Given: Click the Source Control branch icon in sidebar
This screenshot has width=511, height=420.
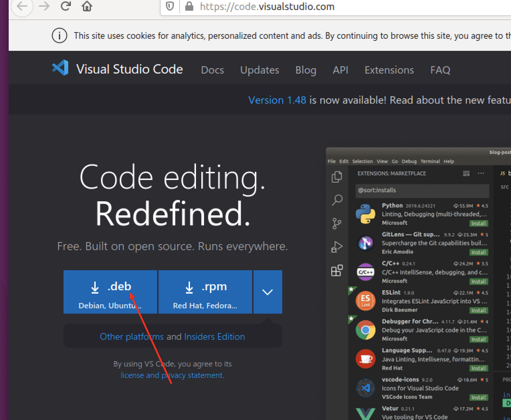Looking at the screenshot, I should (x=337, y=223).
